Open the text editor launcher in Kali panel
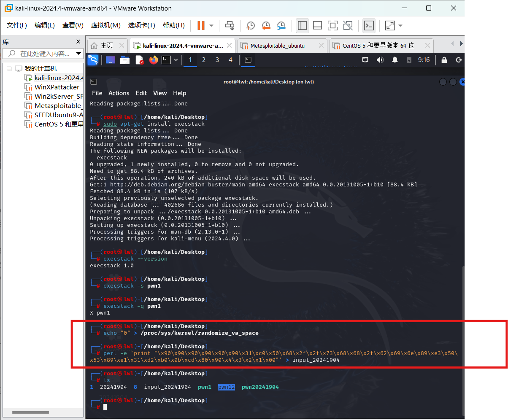Viewport: 508px width, 420px height. pyautogui.click(x=139, y=60)
